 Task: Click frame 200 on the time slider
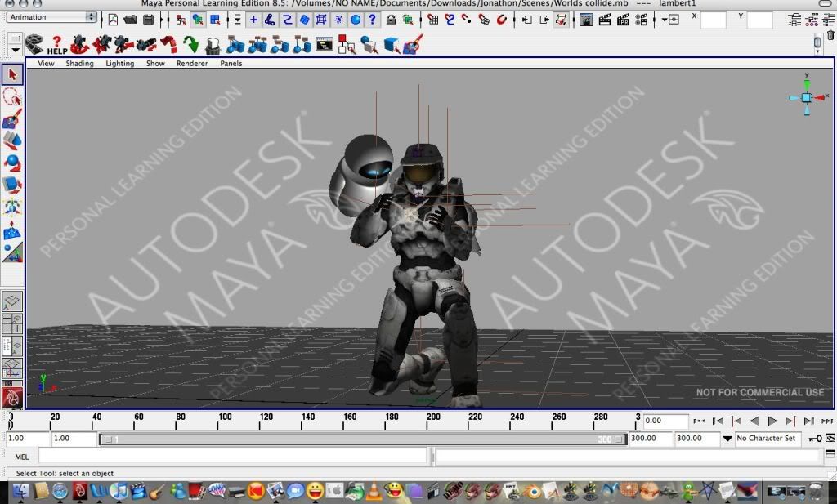[433, 417]
